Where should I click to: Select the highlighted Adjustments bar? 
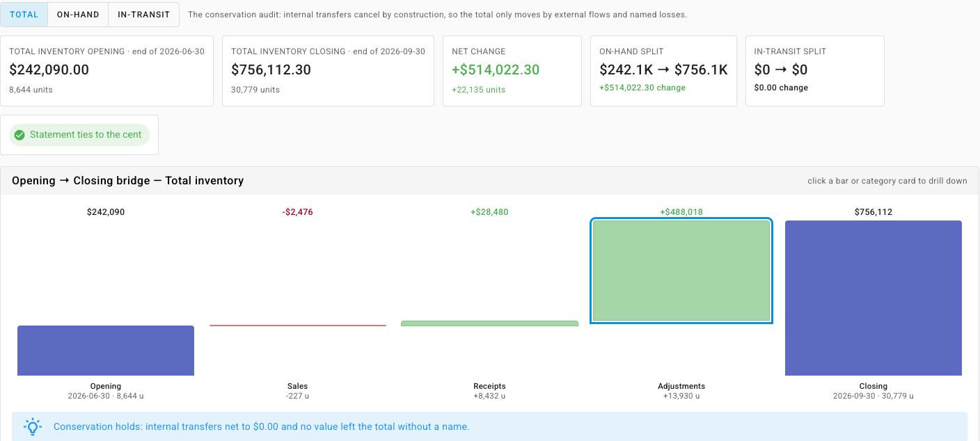[681, 271]
